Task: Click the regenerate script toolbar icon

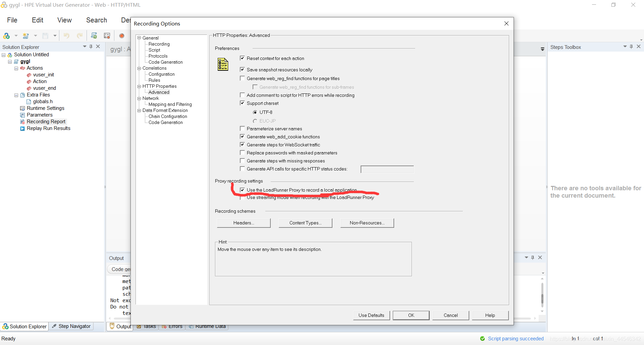Action: [x=94, y=36]
